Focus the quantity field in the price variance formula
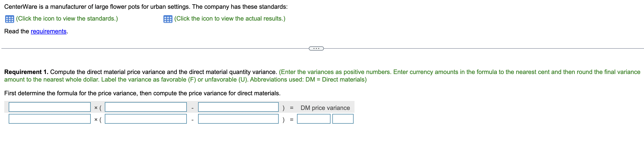The image size is (644, 148). (x=49, y=108)
